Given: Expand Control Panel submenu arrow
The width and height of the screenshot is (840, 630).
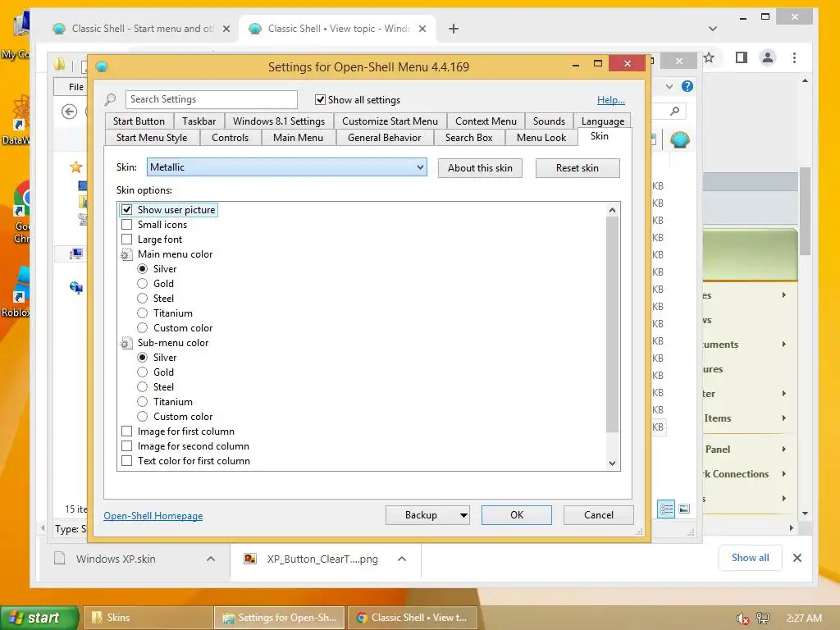Looking at the screenshot, I should pyautogui.click(x=783, y=449).
